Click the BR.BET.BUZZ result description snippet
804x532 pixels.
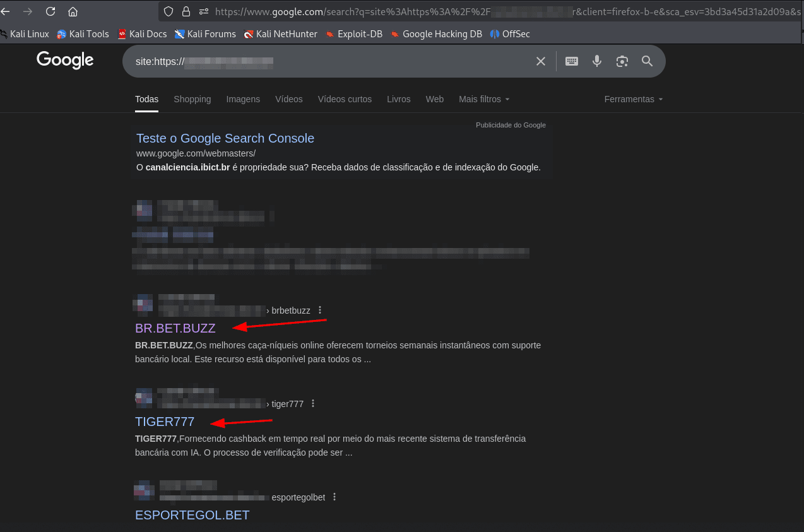tap(338, 352)
